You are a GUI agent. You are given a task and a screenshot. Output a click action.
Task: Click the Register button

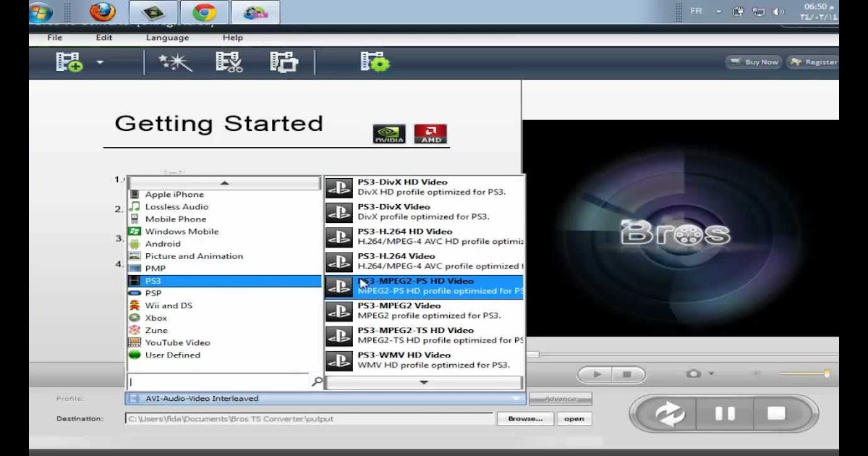(813, 62)
